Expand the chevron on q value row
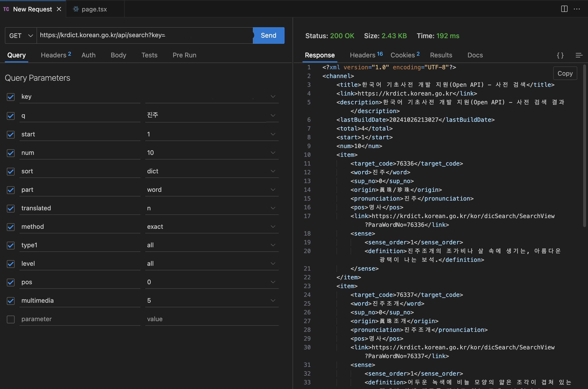588x389 pixels. pos(273,115)
